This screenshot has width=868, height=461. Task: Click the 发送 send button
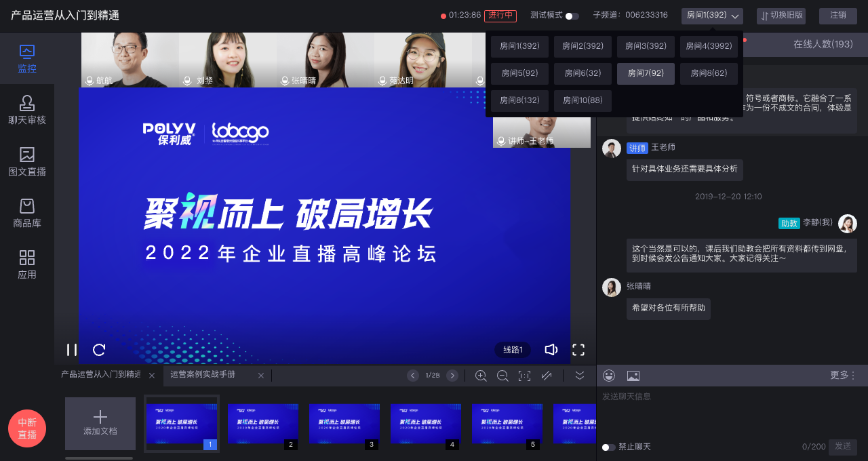pyautogui.click(x=843, y=447)
